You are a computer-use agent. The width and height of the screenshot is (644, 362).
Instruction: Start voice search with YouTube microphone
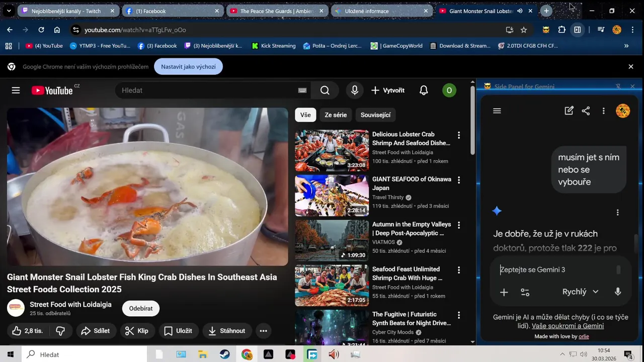click(x=355, y=90)
